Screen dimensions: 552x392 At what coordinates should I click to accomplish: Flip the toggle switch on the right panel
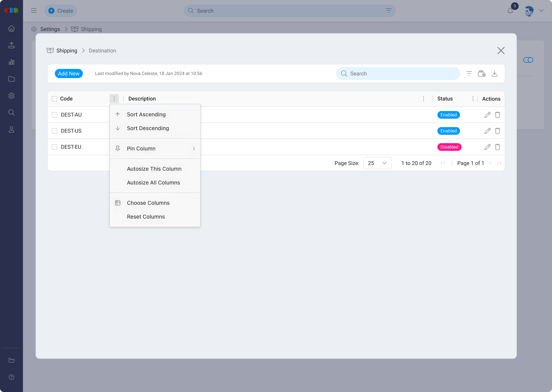(528, 60)
